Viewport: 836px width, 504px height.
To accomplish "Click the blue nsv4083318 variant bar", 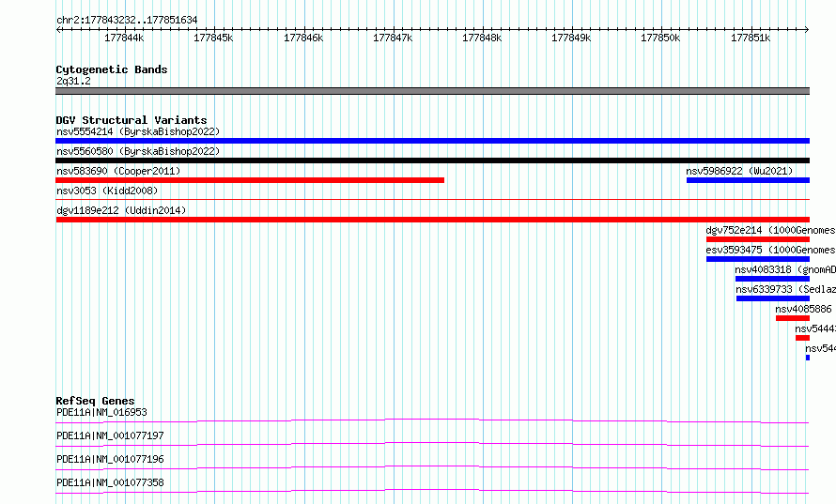I will 772,279.
